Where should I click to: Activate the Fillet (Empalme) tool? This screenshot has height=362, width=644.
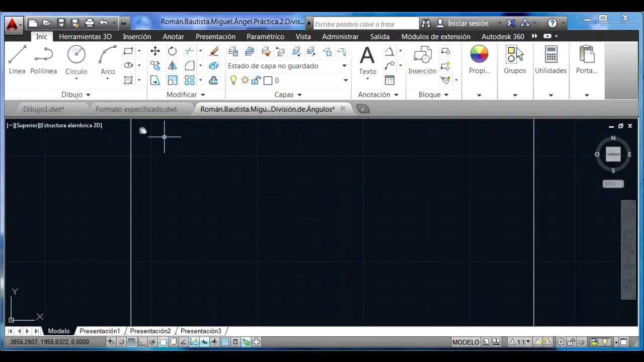189,66
